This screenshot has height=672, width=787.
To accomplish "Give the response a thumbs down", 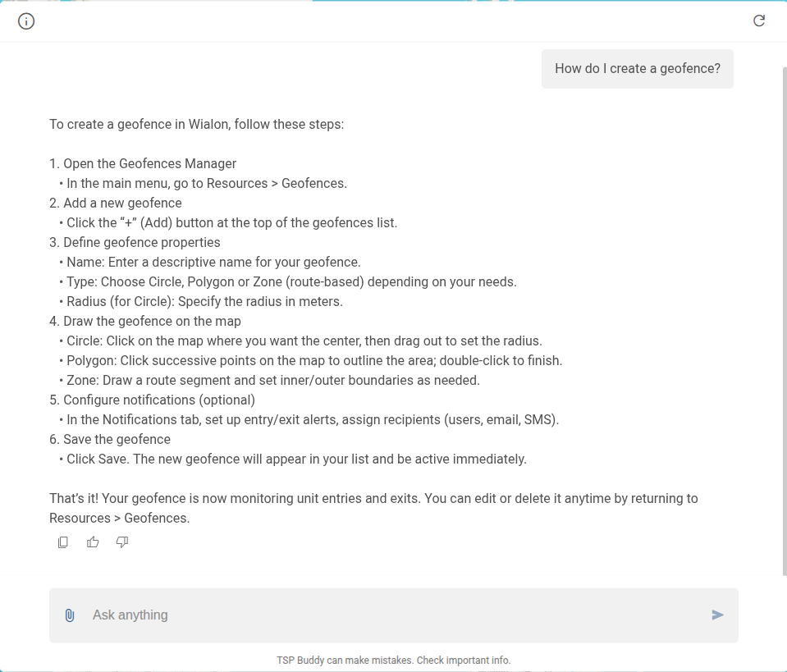I will [x=122, y=542].
